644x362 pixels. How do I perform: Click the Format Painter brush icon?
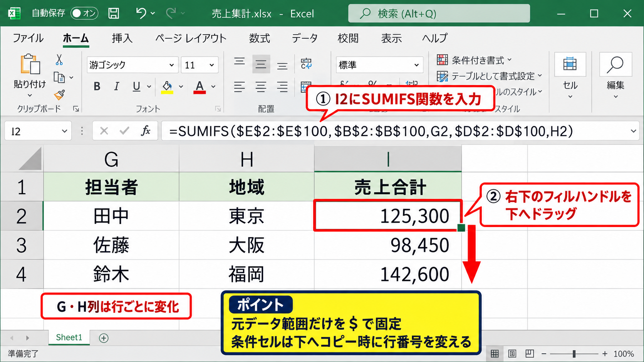(x=59, y=95)
